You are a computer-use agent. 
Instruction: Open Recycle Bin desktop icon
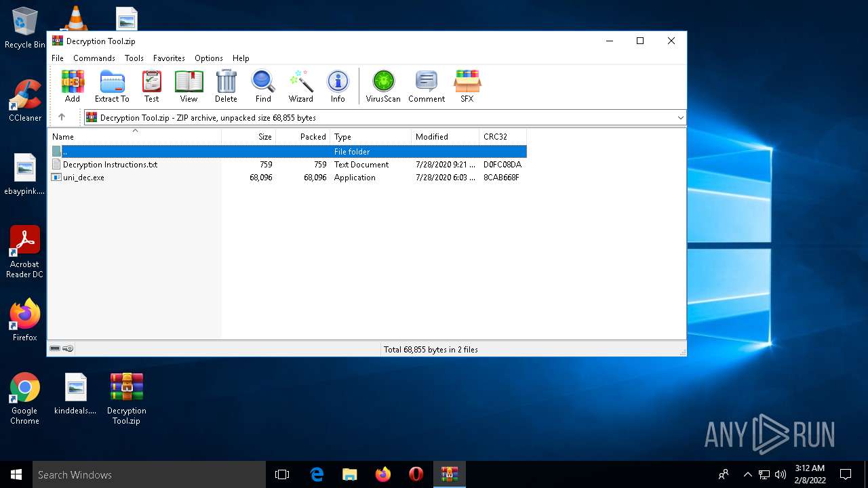coord(25,28)
